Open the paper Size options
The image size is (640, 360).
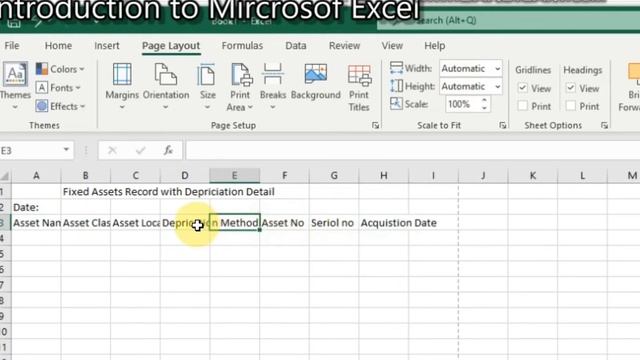207,87
